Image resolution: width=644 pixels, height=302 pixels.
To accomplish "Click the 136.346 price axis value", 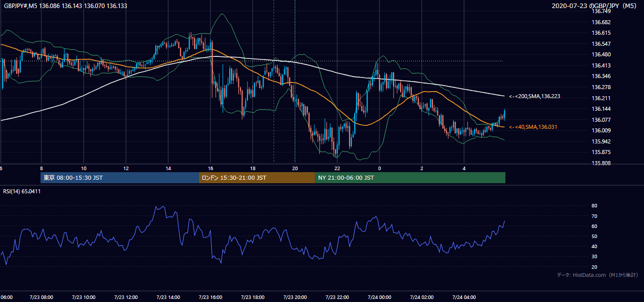I will [x=601, y=76].
